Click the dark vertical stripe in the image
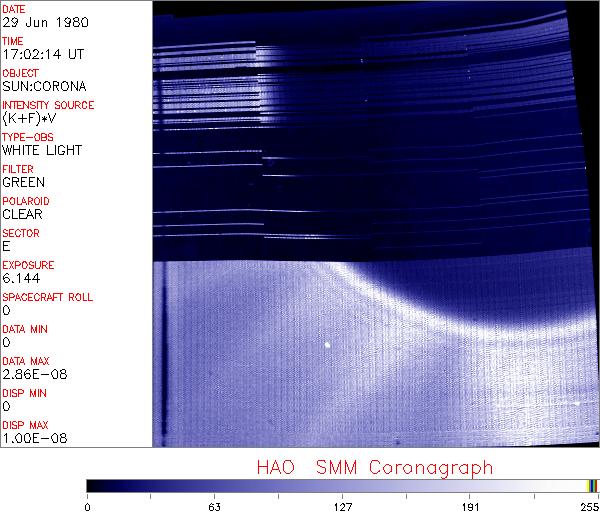The width and height of the screenshot is (600, 512). (162, 350)
